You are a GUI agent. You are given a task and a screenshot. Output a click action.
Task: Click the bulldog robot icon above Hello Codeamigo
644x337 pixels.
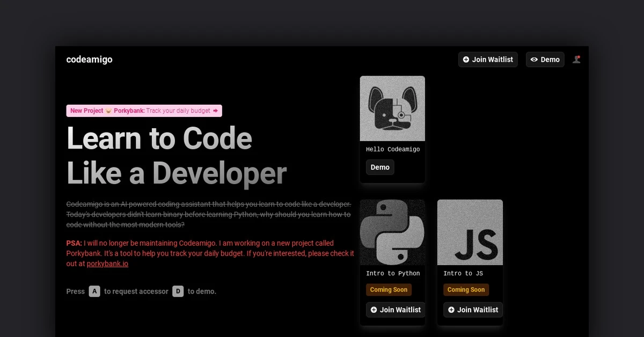click(x=392, y=108)
